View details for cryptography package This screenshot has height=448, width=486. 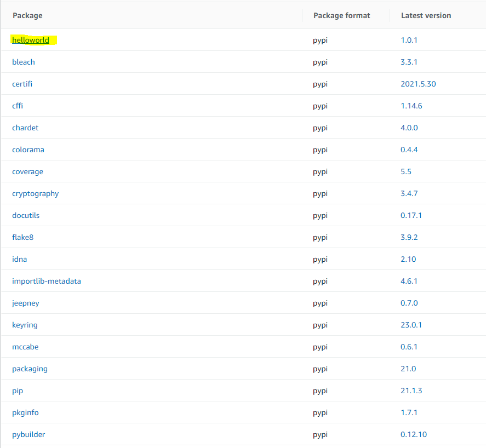tap(35, 193)
